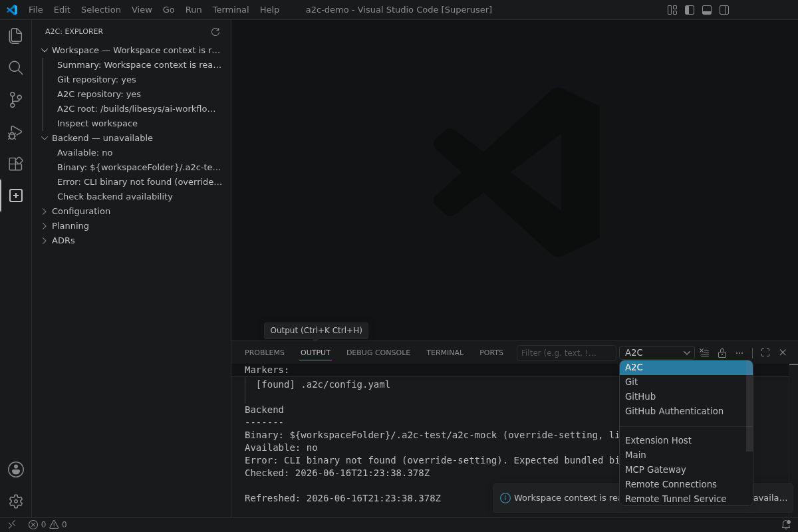
Task: Select the A2C root path row
Action: (132, 109)
